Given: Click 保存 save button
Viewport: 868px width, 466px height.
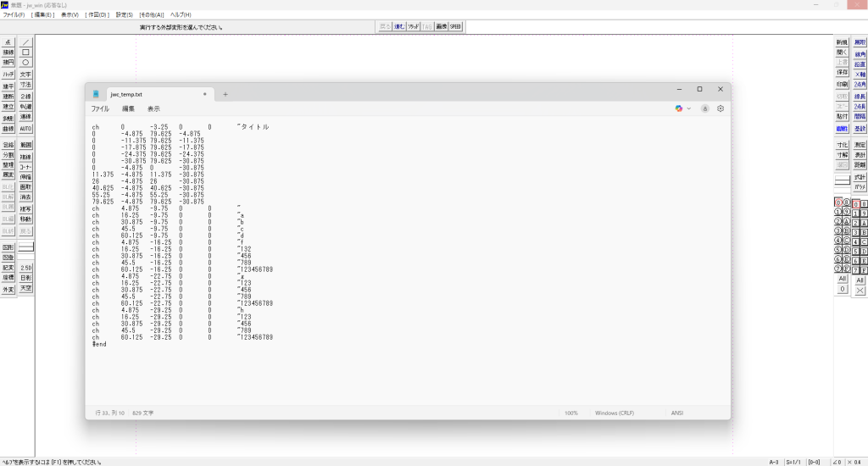Looking at the screenshot, I should (x=842, y=72).
